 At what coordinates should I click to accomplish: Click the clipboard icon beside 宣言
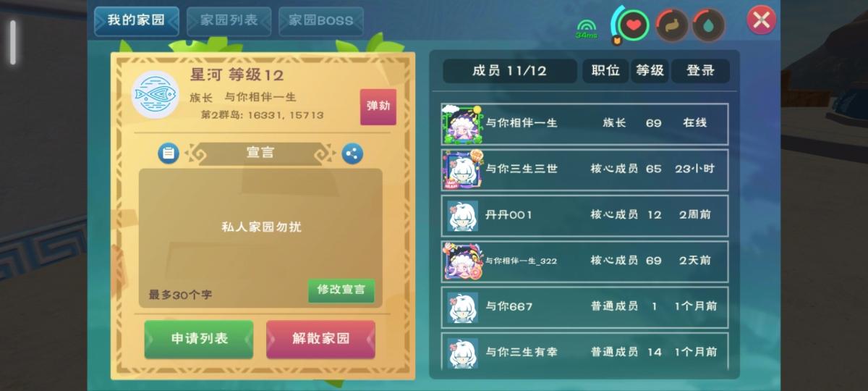click(x=168, y=153)
